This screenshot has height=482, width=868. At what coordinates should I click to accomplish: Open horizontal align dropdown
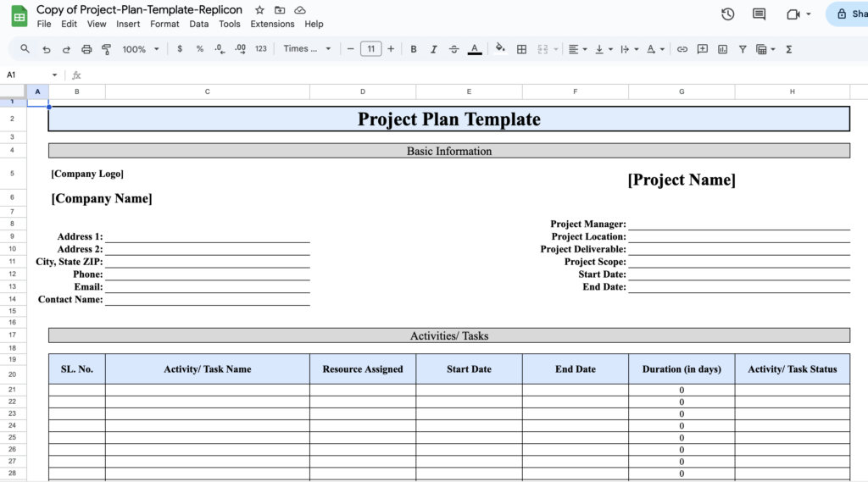point(577,49)
